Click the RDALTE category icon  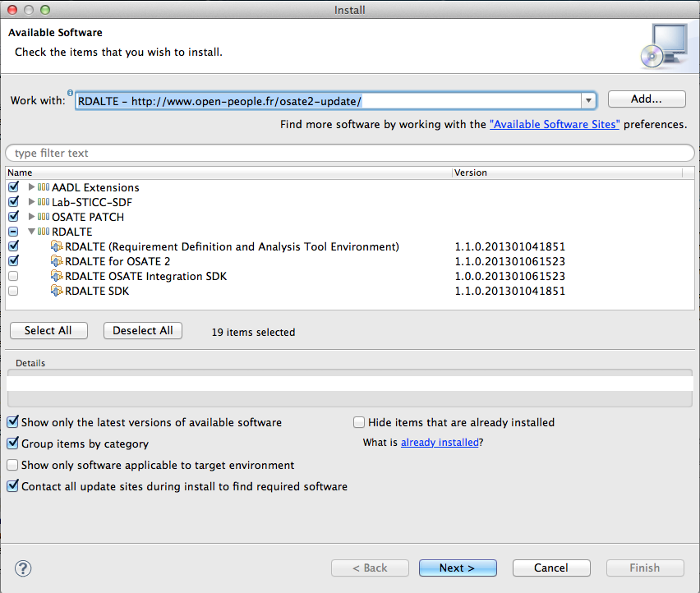[x=44, y=231]
